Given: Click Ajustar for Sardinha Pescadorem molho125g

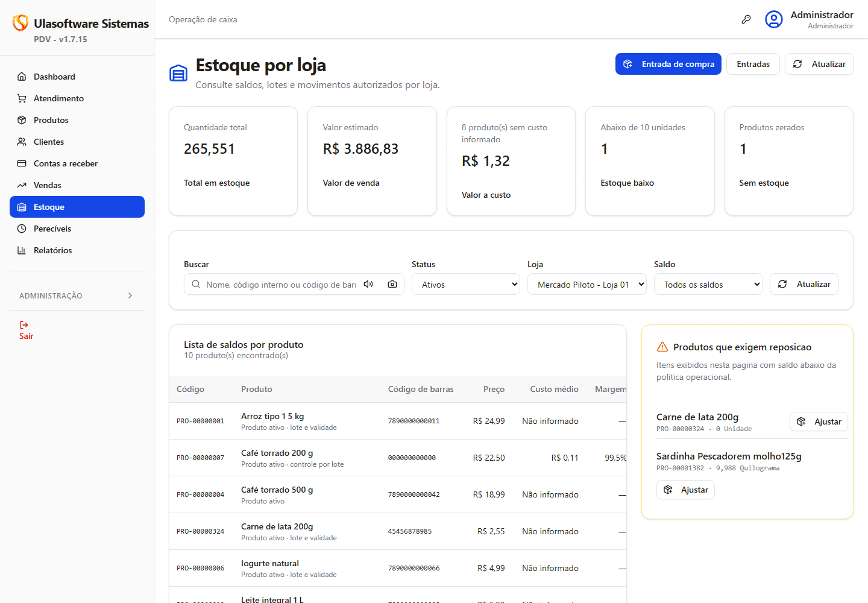Looking at the screenshot, I should tap(685, 490).
